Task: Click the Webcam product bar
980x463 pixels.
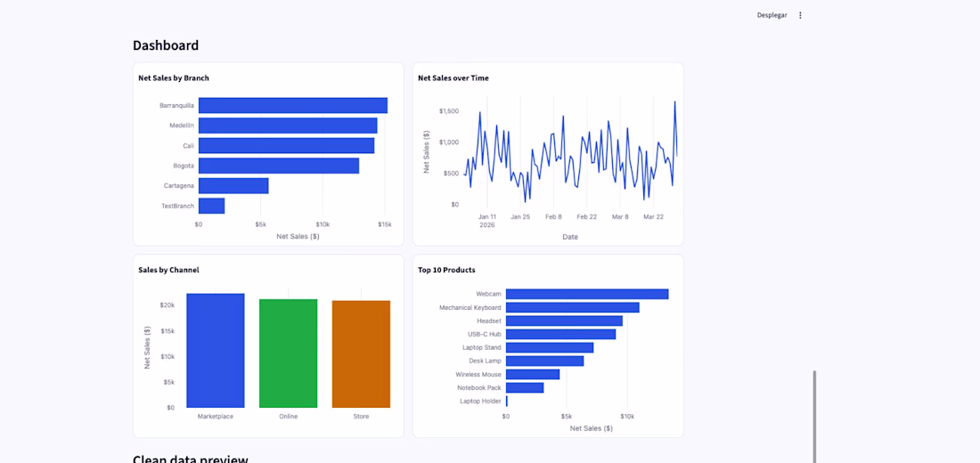Action: [x=587, y=294]
